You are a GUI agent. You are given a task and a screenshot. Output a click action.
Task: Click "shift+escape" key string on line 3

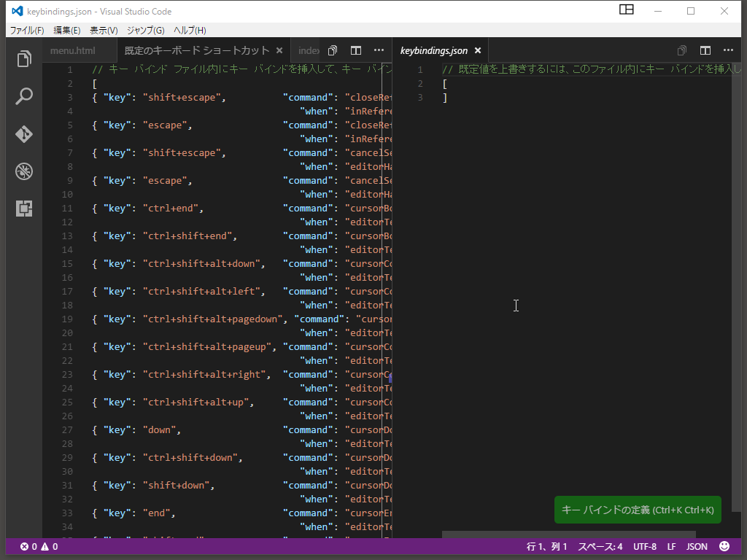(182, 97)
